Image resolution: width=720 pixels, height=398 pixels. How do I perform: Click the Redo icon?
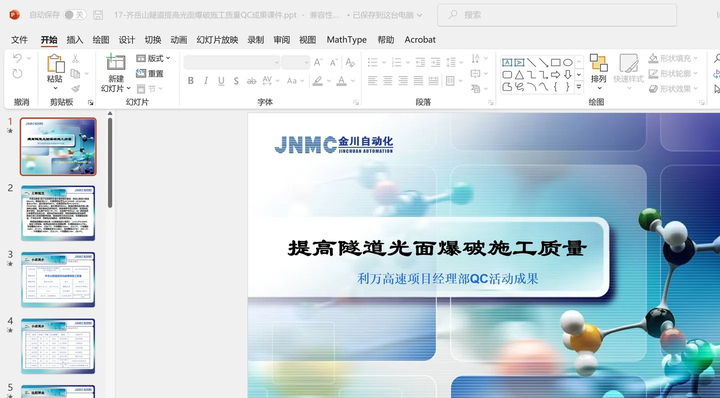coord(17,73)
